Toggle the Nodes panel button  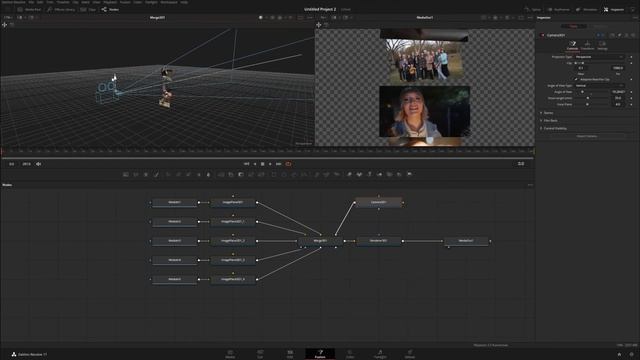point(110,9)
